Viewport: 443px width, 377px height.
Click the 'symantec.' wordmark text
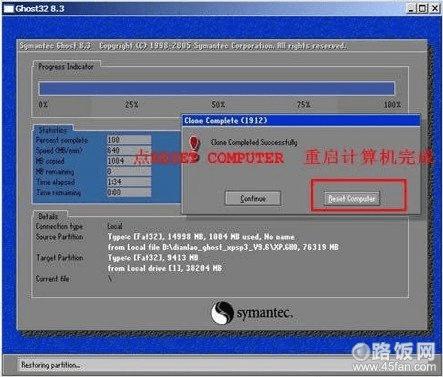(265, 313)
